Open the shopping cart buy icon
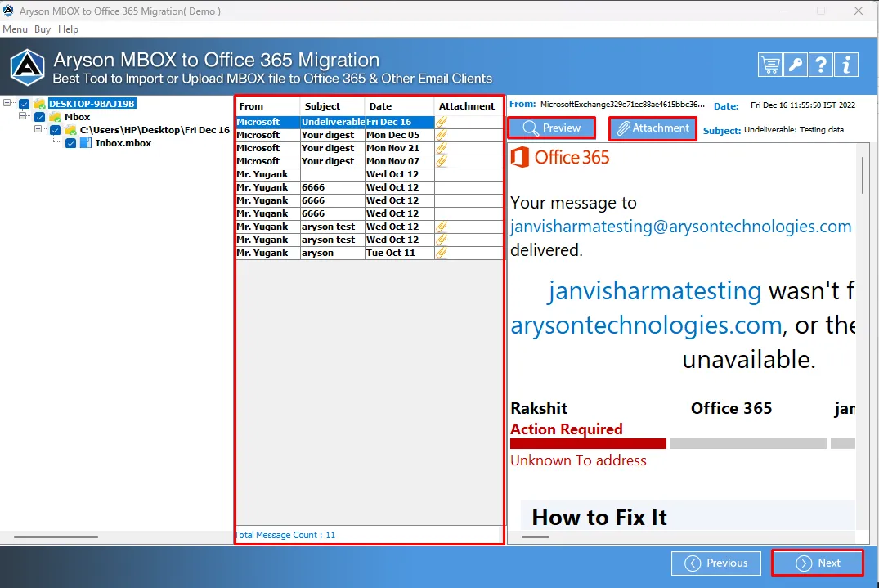The width and height of the screenshot is (879, 588). (x=769, y=65)
